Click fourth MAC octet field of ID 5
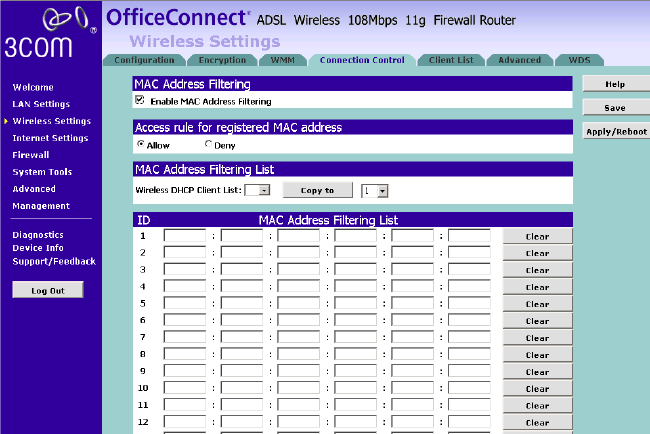The width and height of the screenshot is (650, 434). (x=356, y=303)
